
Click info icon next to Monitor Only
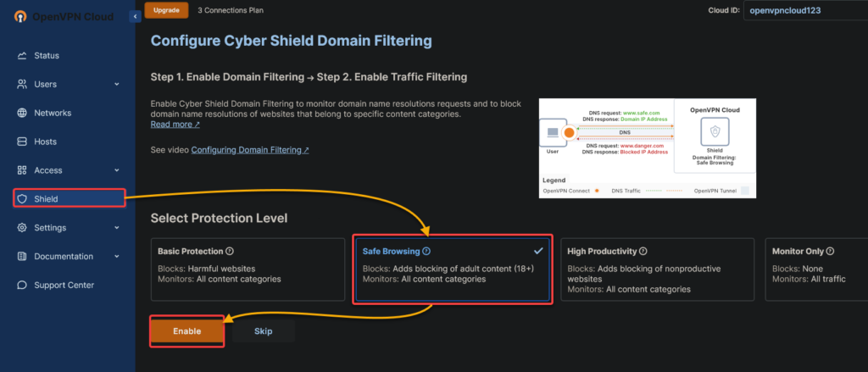(x=830, y=252)
